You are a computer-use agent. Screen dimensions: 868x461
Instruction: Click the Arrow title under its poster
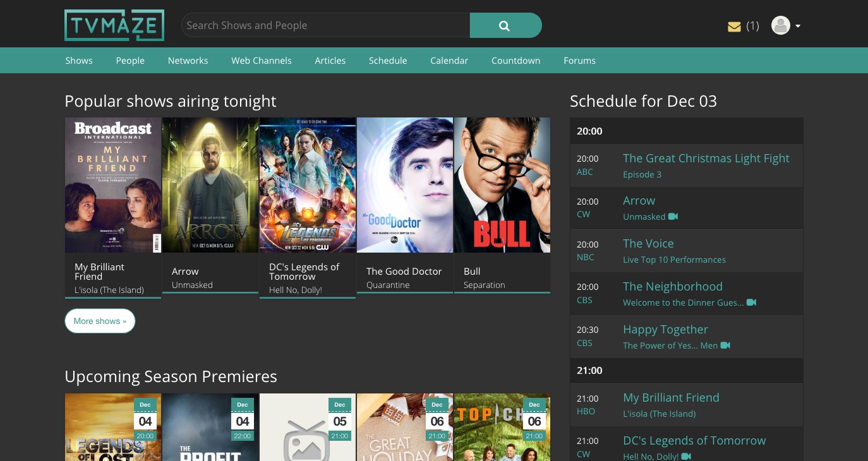coord(185,272)
